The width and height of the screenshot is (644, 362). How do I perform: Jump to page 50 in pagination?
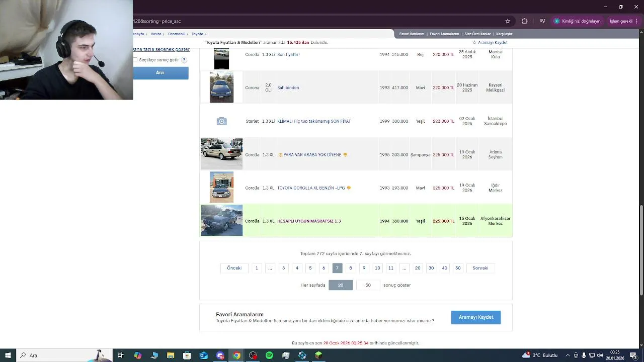tap(458, 268)
